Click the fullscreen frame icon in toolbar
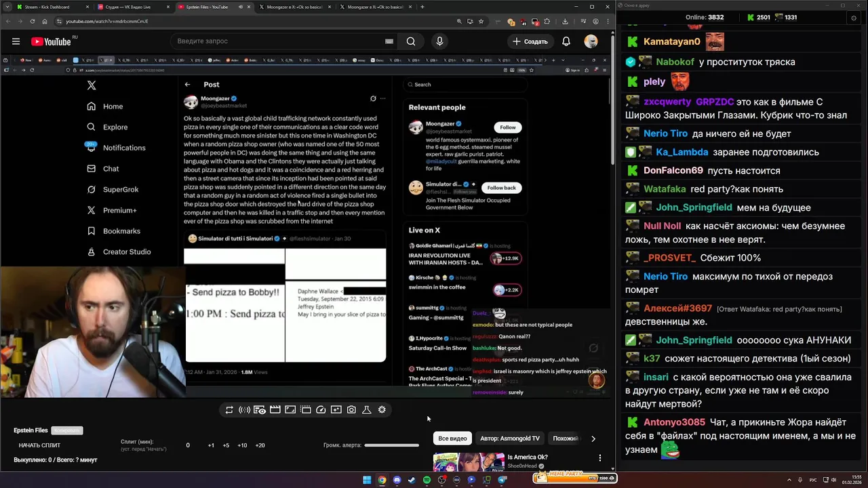The height and width of the screenshot is (488, 868). pyautogui.click(x=290, y=409)
